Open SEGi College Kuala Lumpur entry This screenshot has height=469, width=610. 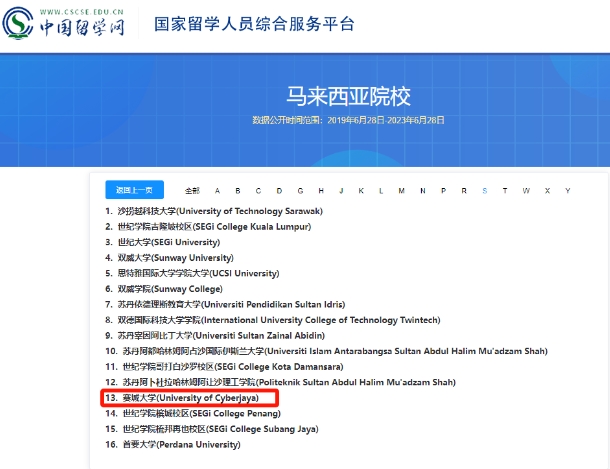point(208,227)
